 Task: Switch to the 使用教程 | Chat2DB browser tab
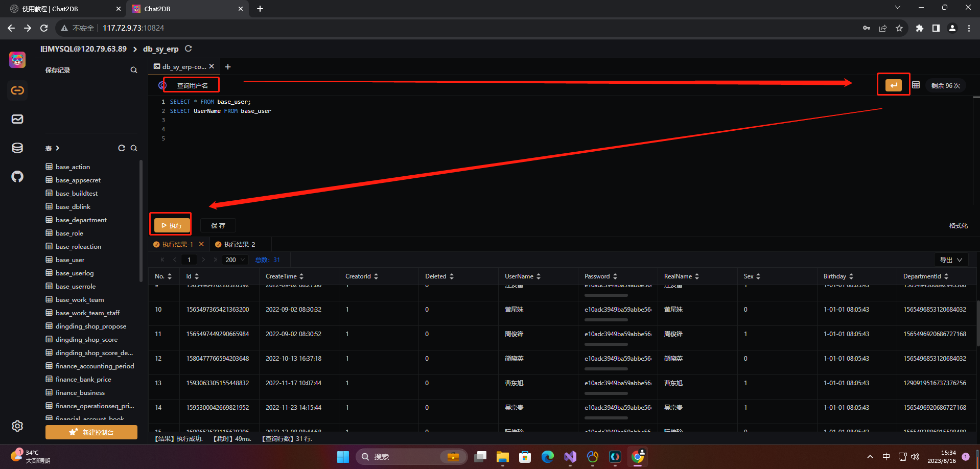tap(65, 9)
